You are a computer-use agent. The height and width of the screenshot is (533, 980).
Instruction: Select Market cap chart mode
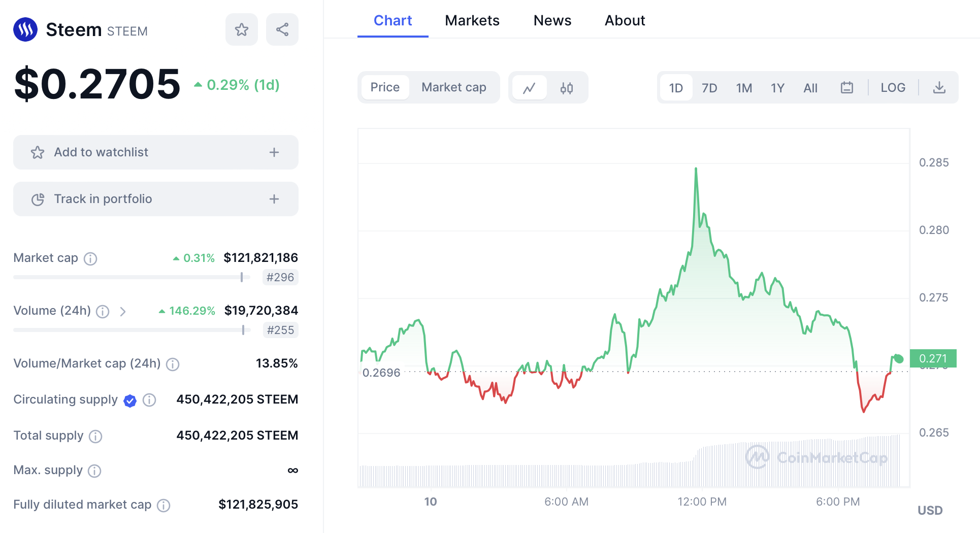(x=453, y=87)
